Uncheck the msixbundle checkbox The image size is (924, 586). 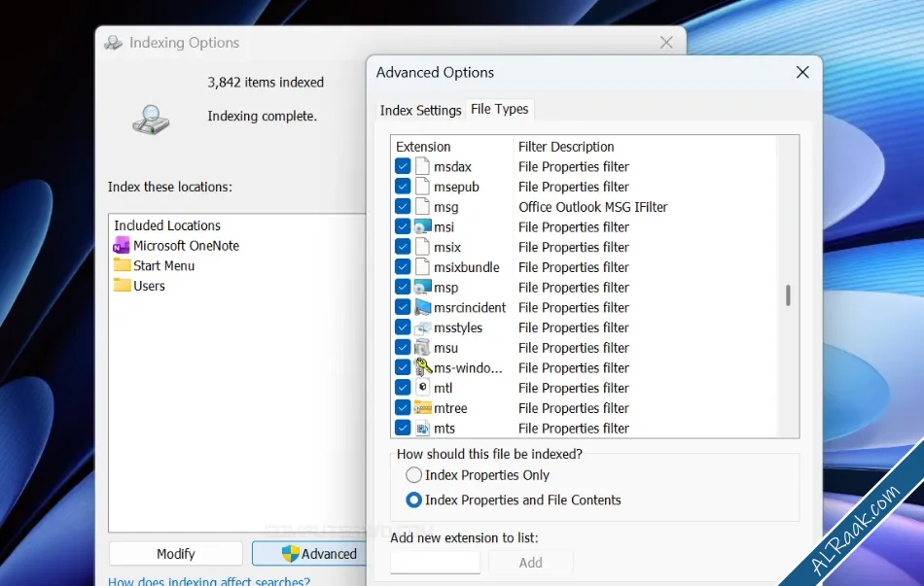click(x=403, y=267)
